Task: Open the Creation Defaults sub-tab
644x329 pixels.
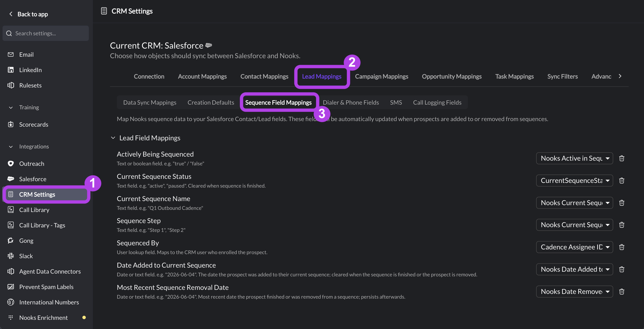Action: click(211, 102)
